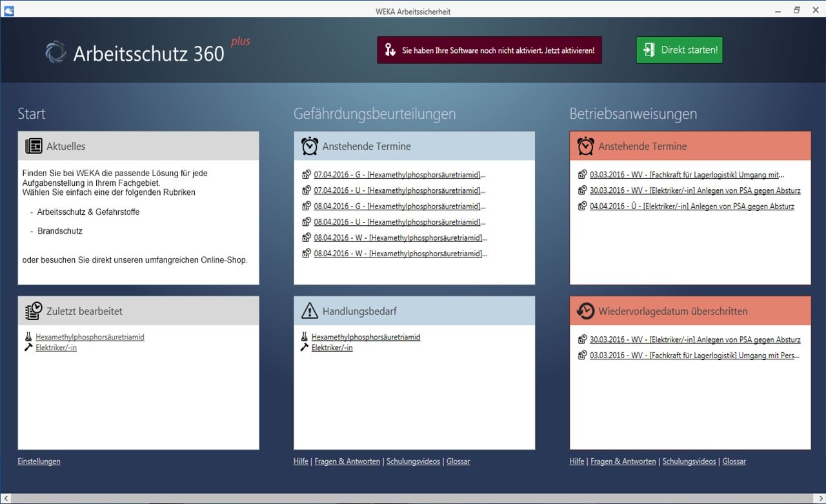Click icon before 04.04.2016 - Ü entry
826x504 pixels.
(x=582, y=207)
